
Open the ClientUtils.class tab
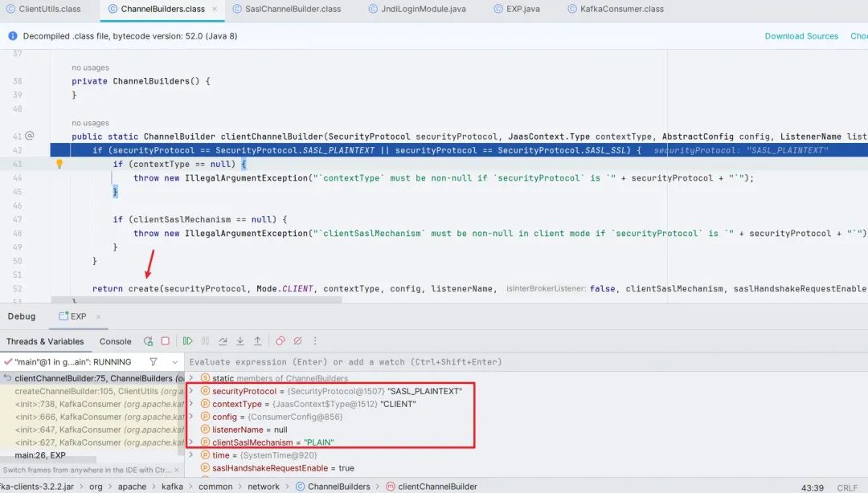pos(43,9)
